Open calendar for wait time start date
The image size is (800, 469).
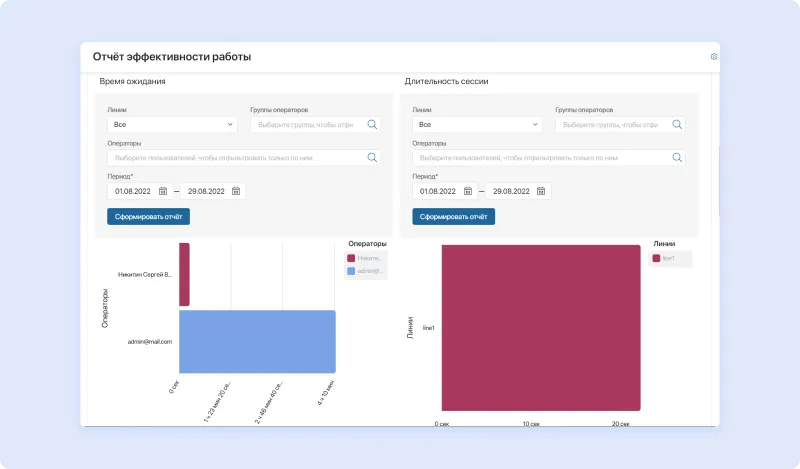click(163, 191)
